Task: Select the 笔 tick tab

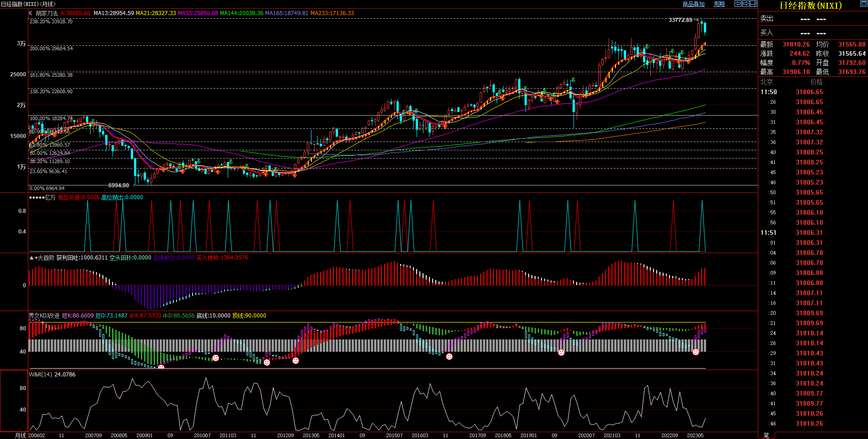Action: (766, 435)
